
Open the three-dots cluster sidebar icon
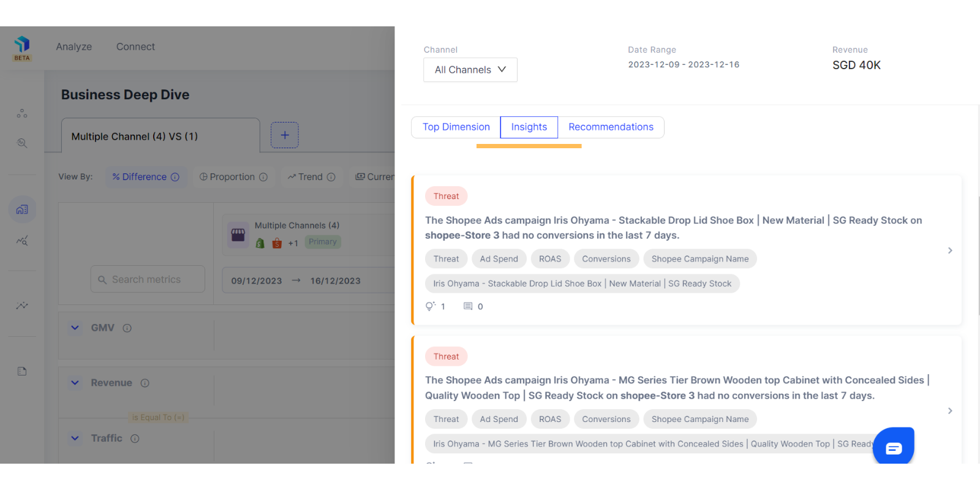click(x=22, y=113)
